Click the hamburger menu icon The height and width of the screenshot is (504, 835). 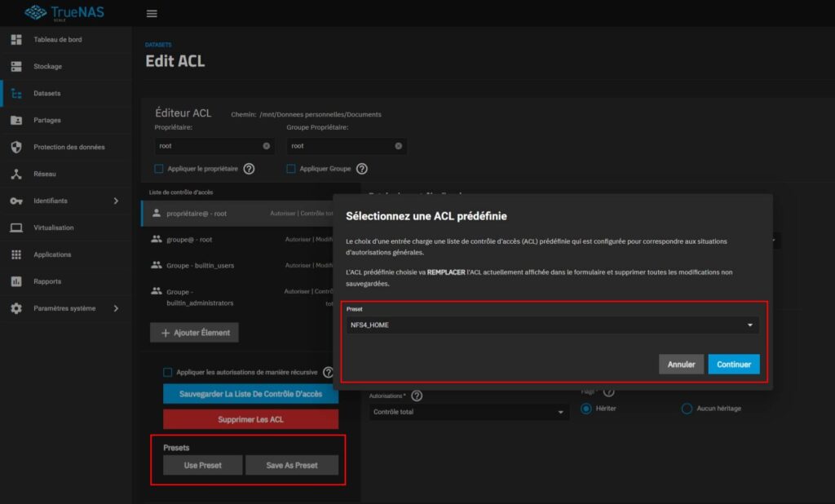152,13
